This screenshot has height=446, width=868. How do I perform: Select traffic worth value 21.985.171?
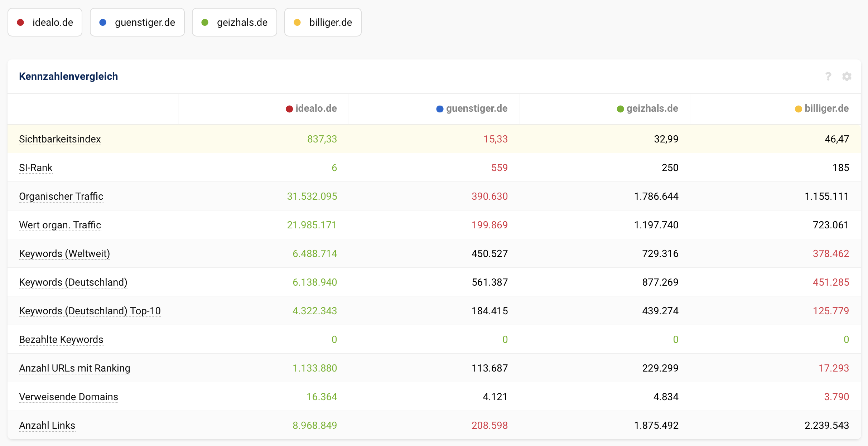(312, 225)
